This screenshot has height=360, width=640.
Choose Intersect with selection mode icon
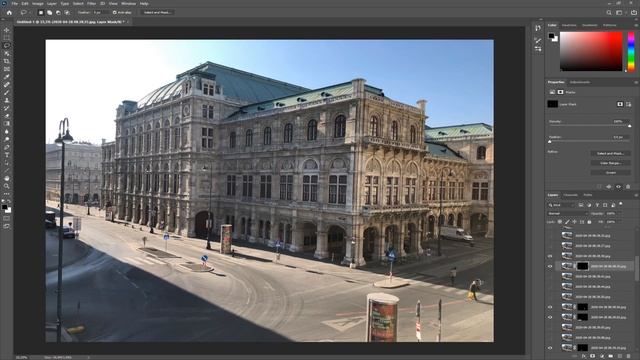tap(67, 13)
